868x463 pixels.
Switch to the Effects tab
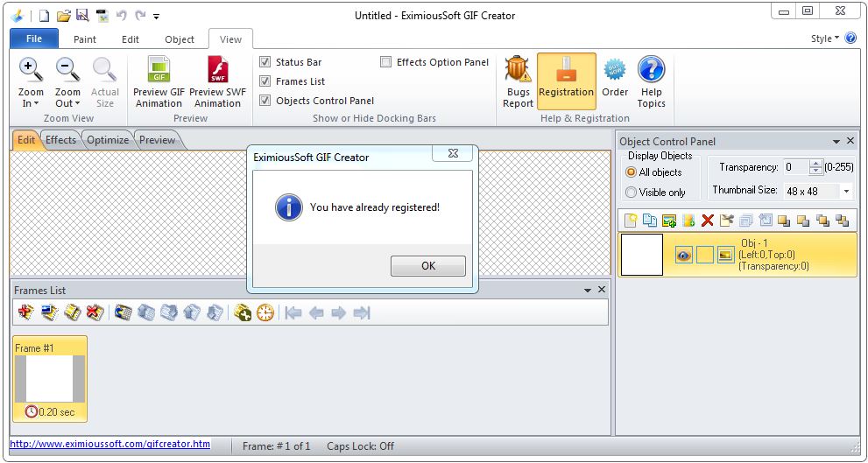pyautogui.click(x=61, y=140)
